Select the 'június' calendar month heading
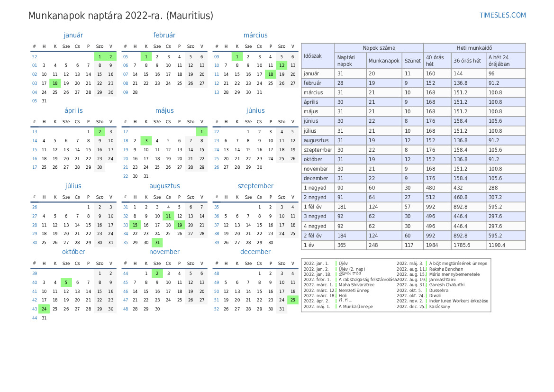 (x=255, y=110)
